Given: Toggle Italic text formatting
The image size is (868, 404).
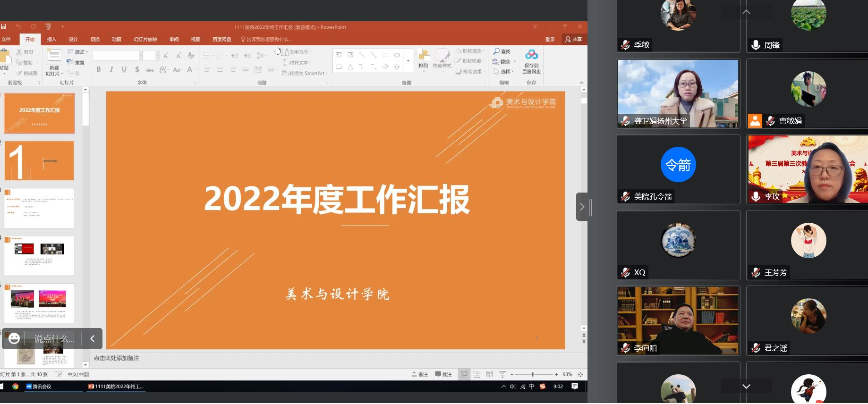Looking at the screenshot, I should click(111, 69).
